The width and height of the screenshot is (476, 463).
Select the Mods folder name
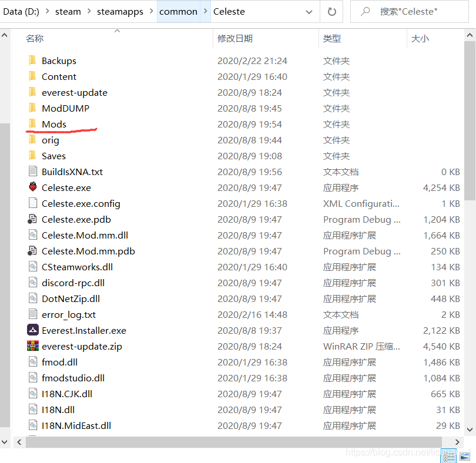tap(54, 124)
